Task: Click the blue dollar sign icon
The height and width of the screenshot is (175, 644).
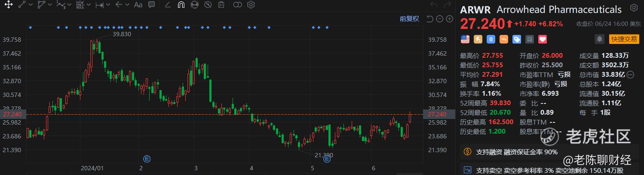Action: (x=491, y=39)
